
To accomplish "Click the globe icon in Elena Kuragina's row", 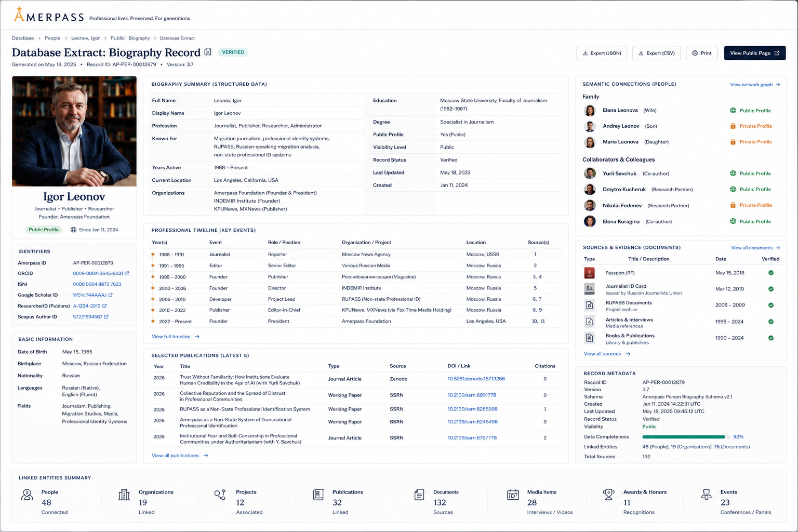I will tap(733, 221).
